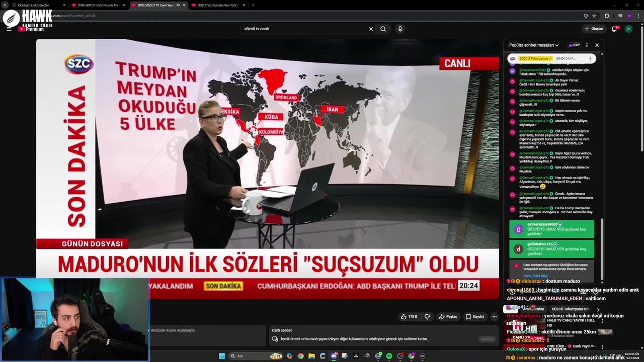The width and height of the screenshot is (644, 362).
Task: Open pinned SÖZCÜ Televizyonu message options
Action: point(590,58)
